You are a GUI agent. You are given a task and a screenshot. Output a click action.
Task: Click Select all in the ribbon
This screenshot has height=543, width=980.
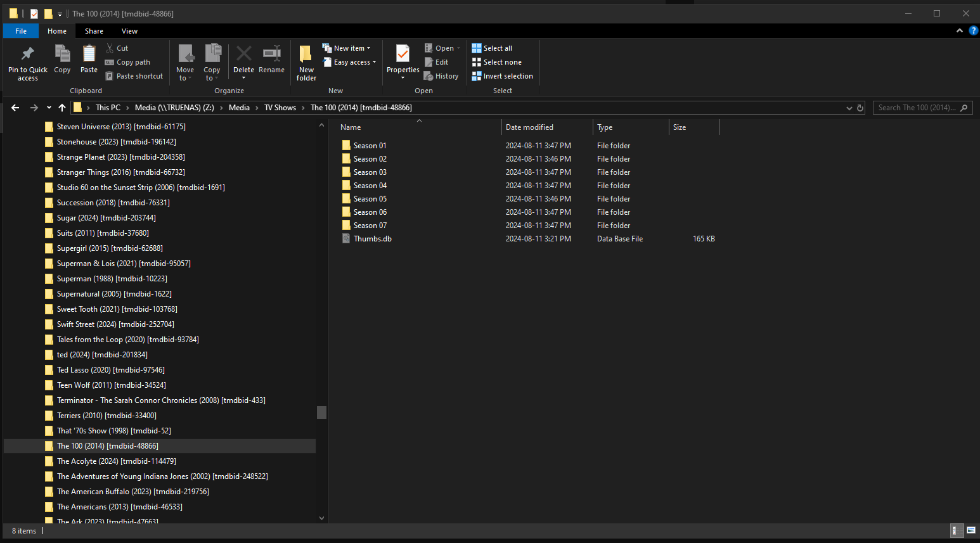tap(492, 48)
